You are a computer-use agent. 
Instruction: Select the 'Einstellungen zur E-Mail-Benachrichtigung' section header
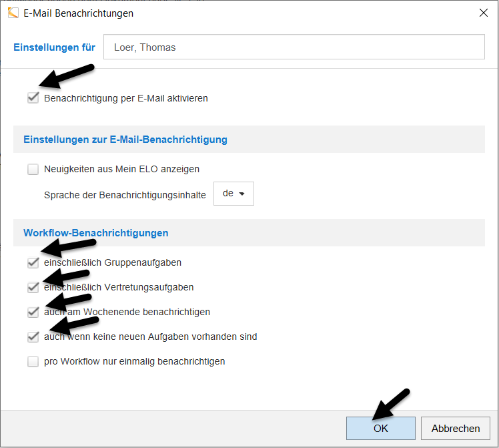click(x=125, y=140)
